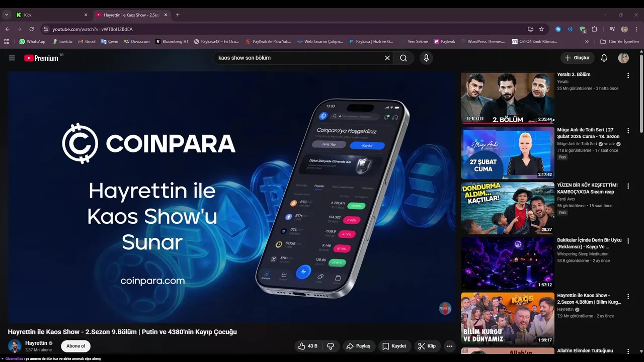Expand the hidden bookmarks overflow chevron
This screenshot has width=644, height=362.
(x=587, y=42)
